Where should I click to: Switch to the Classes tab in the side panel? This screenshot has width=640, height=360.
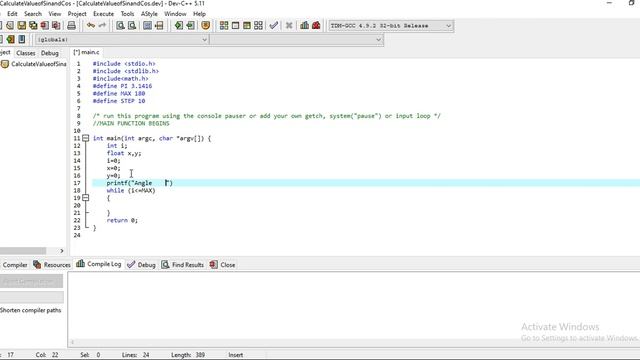click(x=26, y=53)
